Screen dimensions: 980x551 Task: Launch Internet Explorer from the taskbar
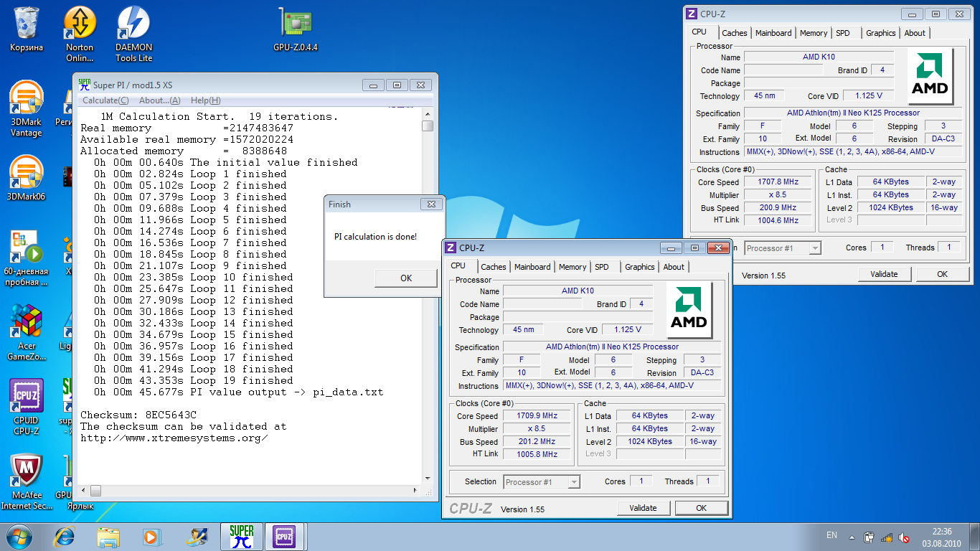65,537
